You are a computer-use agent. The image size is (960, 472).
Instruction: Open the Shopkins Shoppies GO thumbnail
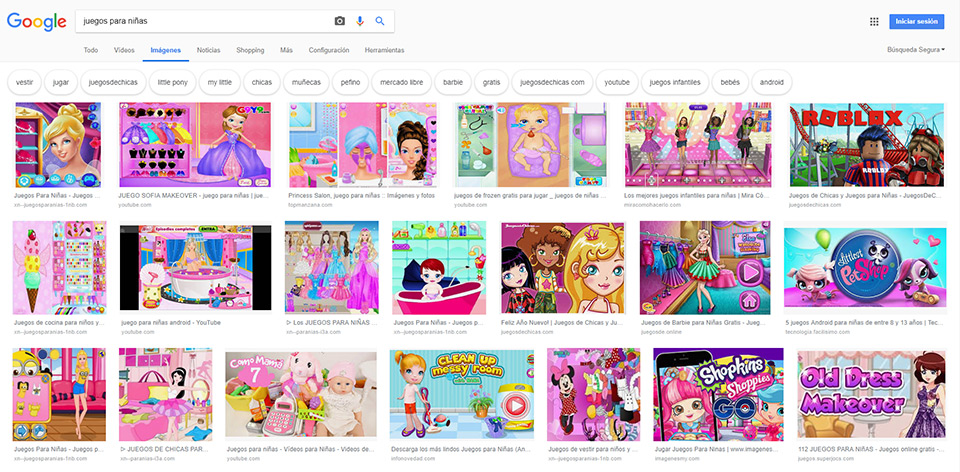[x=719, y=395]
